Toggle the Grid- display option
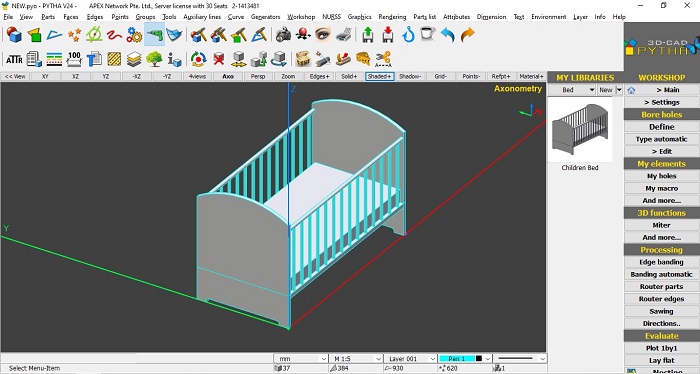The height and width of the screenshot is (374, 700). pyautogui.click(x=440, y=76)
